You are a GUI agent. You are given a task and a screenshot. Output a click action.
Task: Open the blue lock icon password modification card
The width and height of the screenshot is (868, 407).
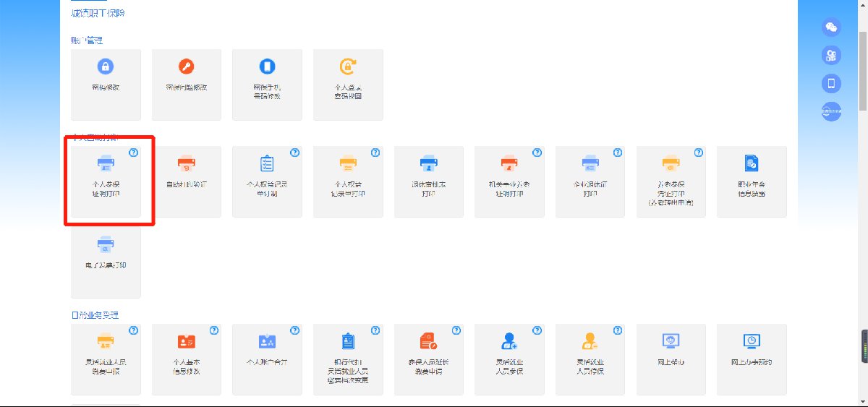point(106,85)
